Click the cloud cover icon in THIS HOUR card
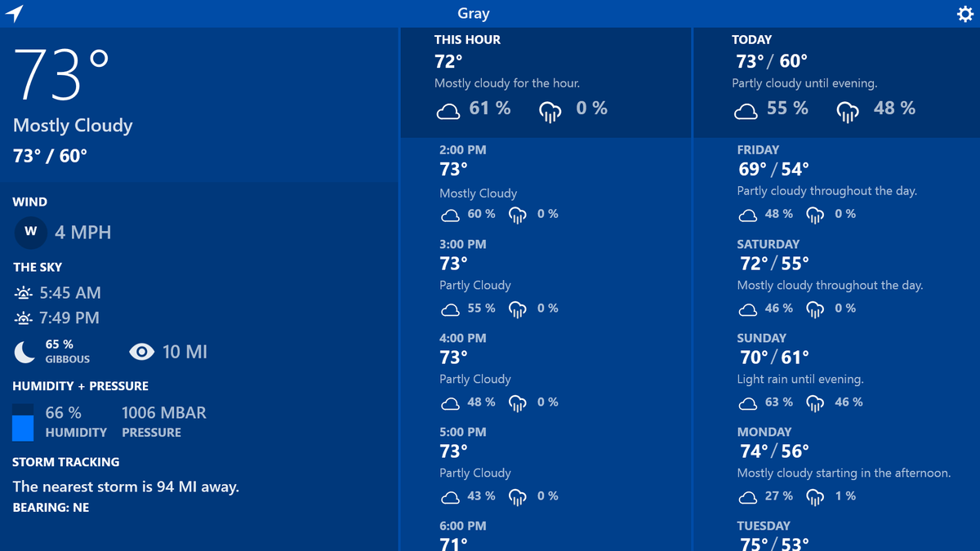 (448, 109)
